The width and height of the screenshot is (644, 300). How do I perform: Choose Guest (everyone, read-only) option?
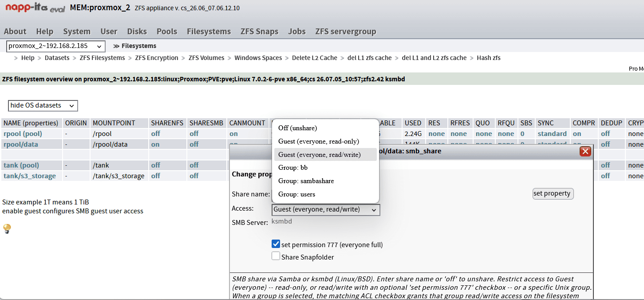point(325,141)
